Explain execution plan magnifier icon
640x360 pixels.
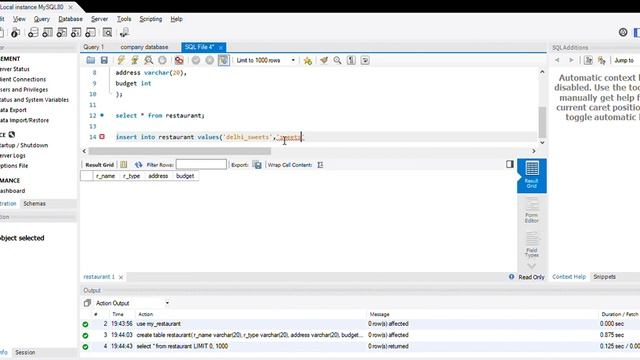coord(149,60)
